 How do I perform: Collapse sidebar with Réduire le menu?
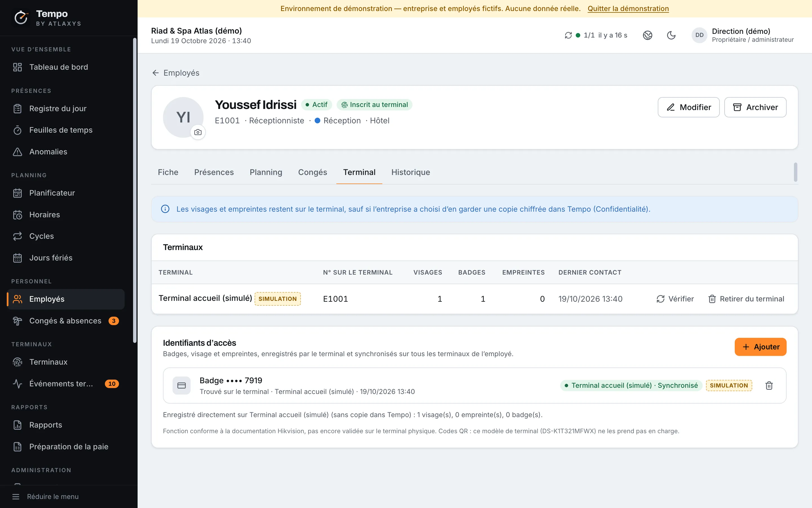point(45,497)
